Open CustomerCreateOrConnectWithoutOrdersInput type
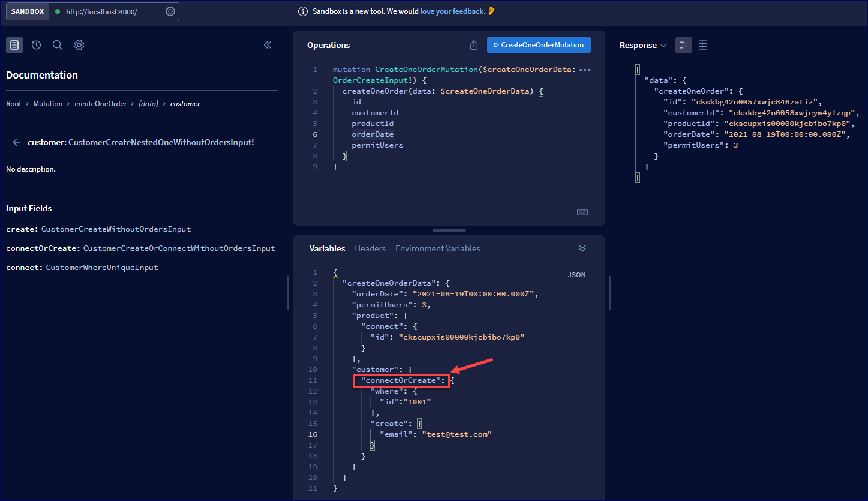868x501 pixels. (179, 248)
